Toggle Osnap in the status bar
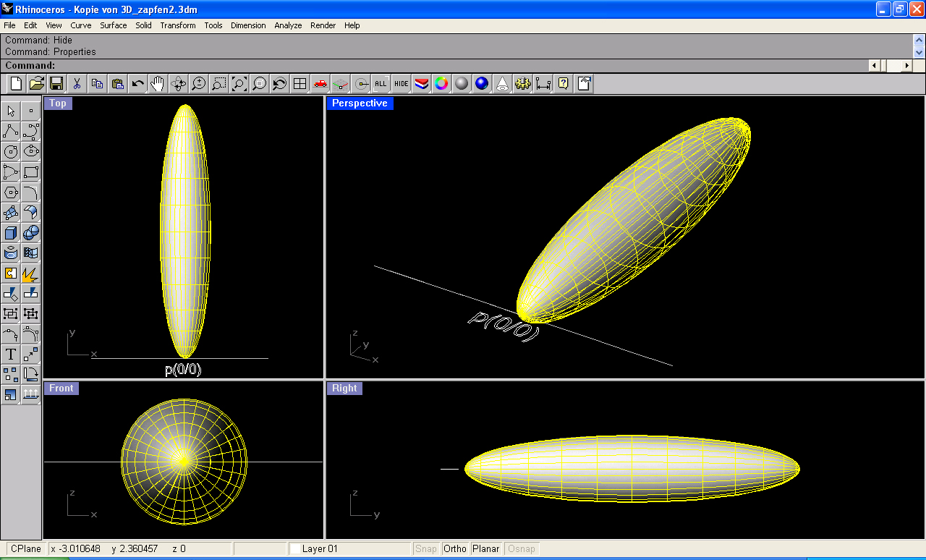 click(522, 549)
